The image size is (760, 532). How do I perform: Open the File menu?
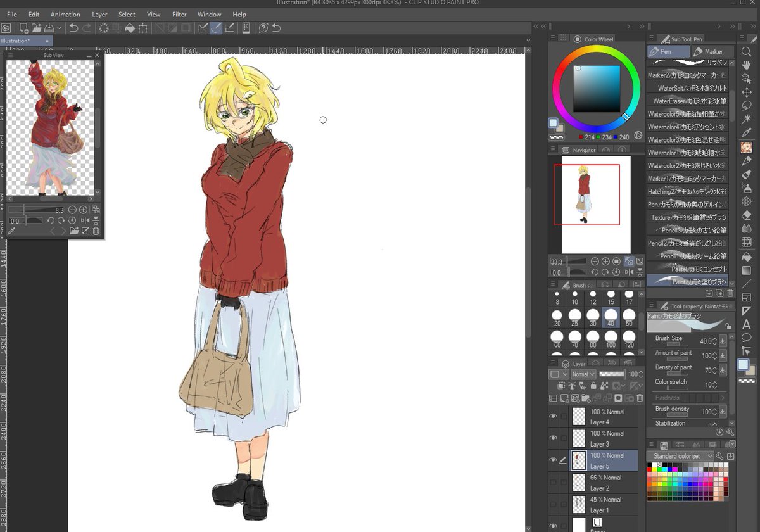tap(12, 14)
